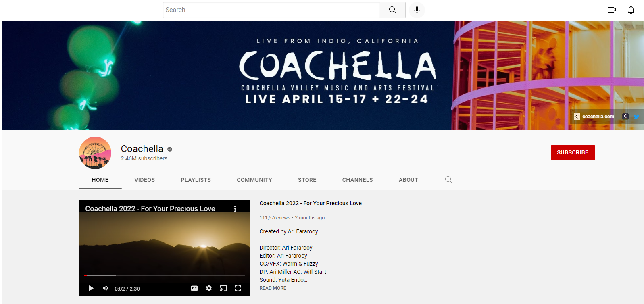
Task: Click the 2.46M subscribers count
Action: point(144,158)
